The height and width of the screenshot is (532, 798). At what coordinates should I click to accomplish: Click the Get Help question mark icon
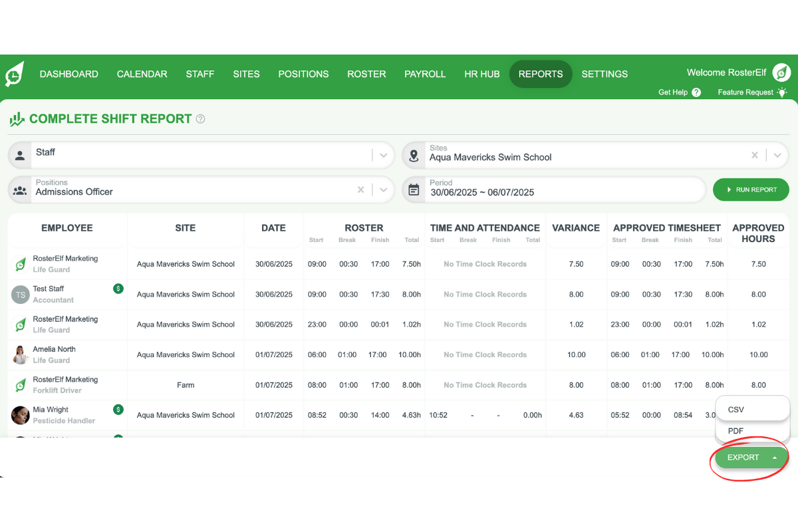tap(698, 92)
